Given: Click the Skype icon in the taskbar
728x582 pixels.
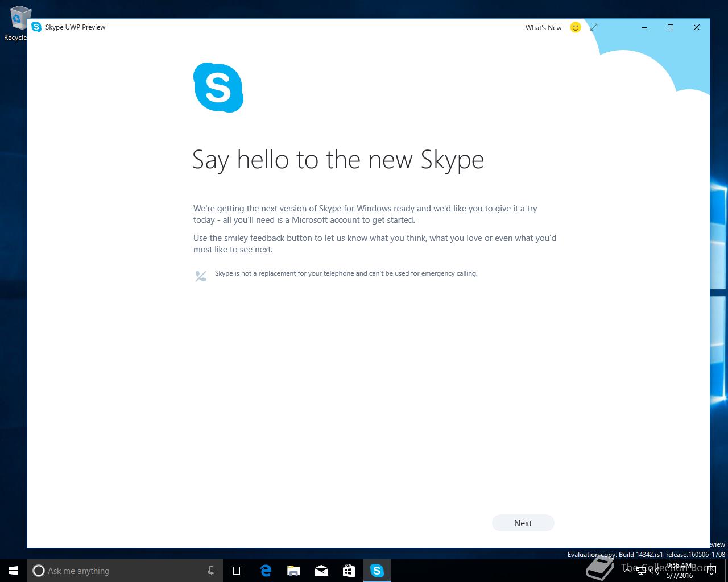Looking at the screenshot, I should 377,571.
